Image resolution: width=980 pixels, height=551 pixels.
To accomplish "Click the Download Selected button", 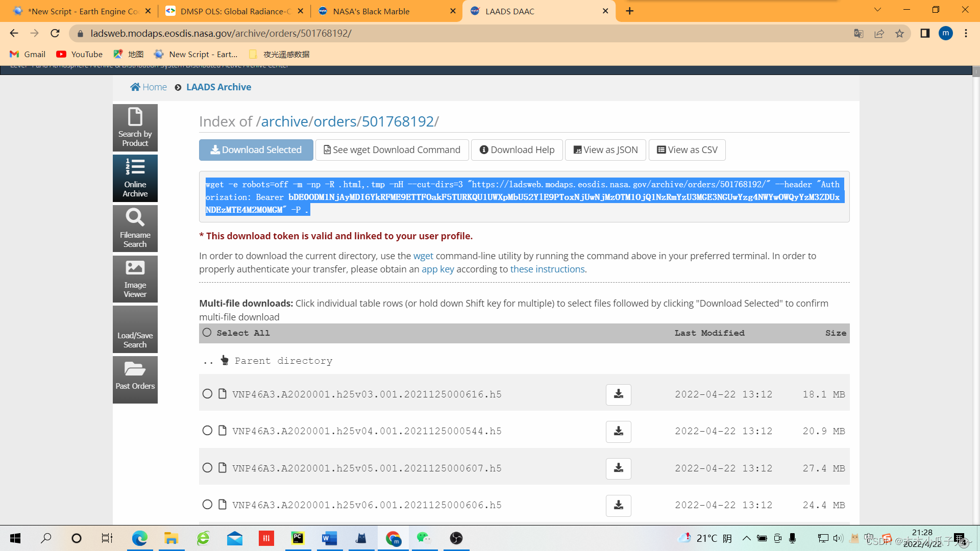I will pos(256,150).
